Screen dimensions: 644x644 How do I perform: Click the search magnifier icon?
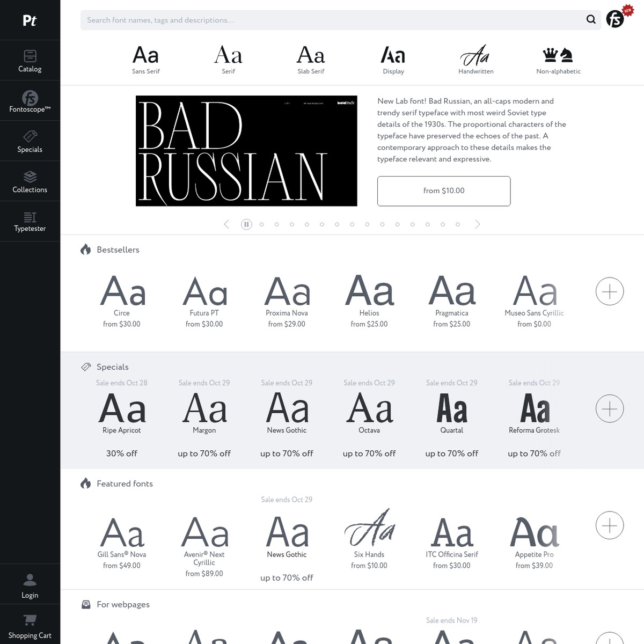[x=591, y=20]
